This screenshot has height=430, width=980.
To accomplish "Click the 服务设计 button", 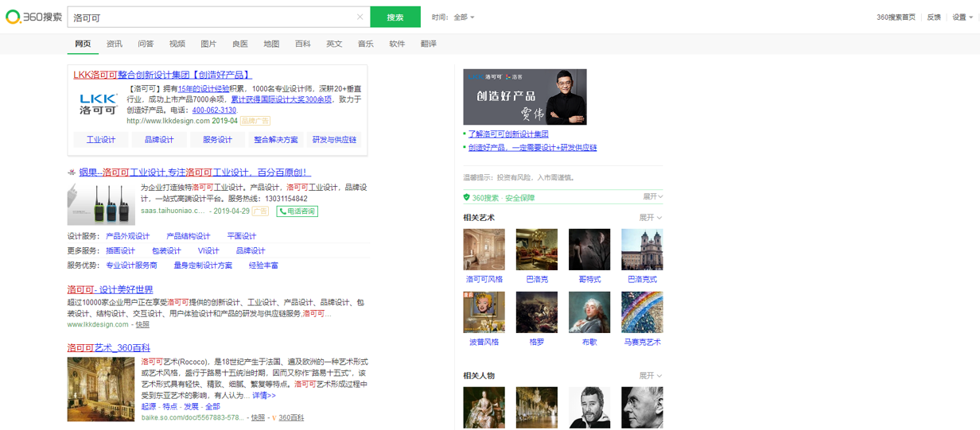I will [x=217, y=140].
